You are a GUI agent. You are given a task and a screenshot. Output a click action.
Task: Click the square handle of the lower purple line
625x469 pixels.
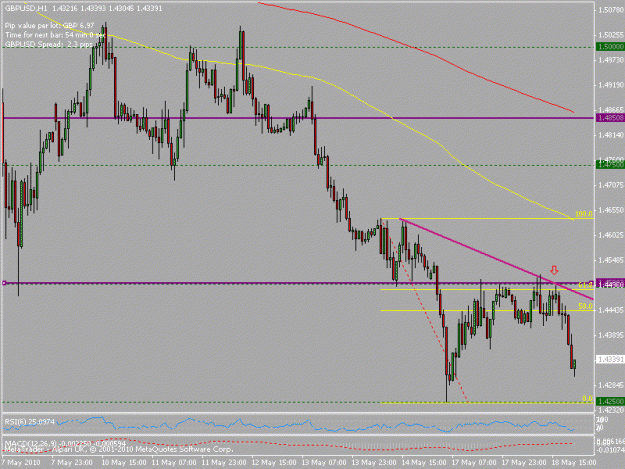4,283
